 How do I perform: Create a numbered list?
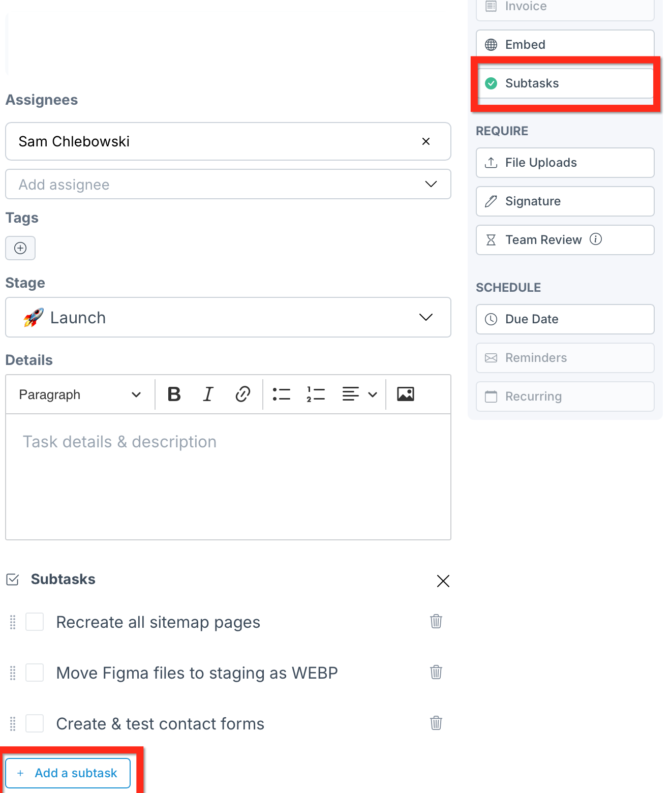(x=316, y=394)
